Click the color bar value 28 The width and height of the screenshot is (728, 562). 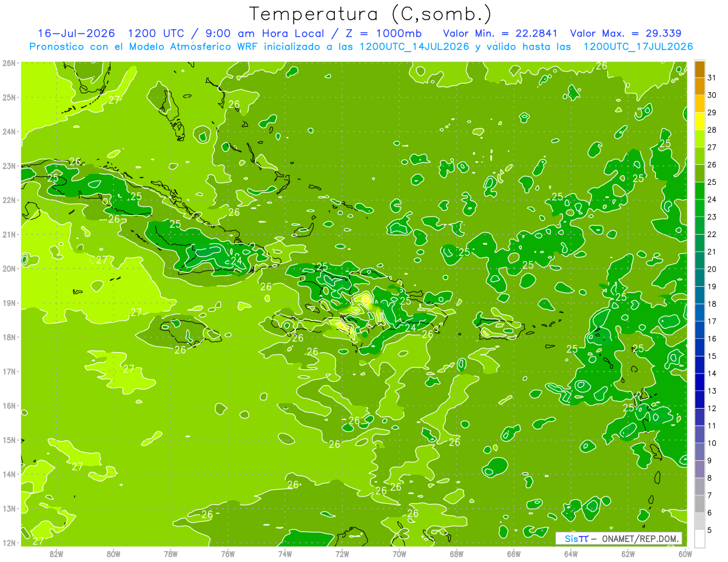712,130
